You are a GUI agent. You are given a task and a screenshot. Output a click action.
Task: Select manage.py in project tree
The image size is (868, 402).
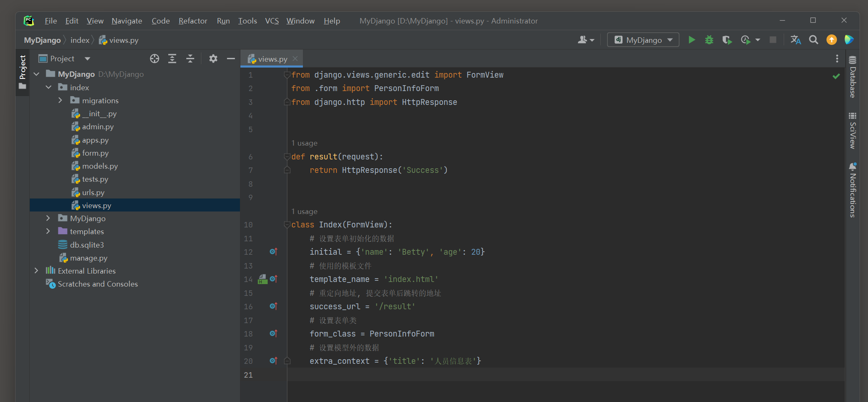point(89,258)
